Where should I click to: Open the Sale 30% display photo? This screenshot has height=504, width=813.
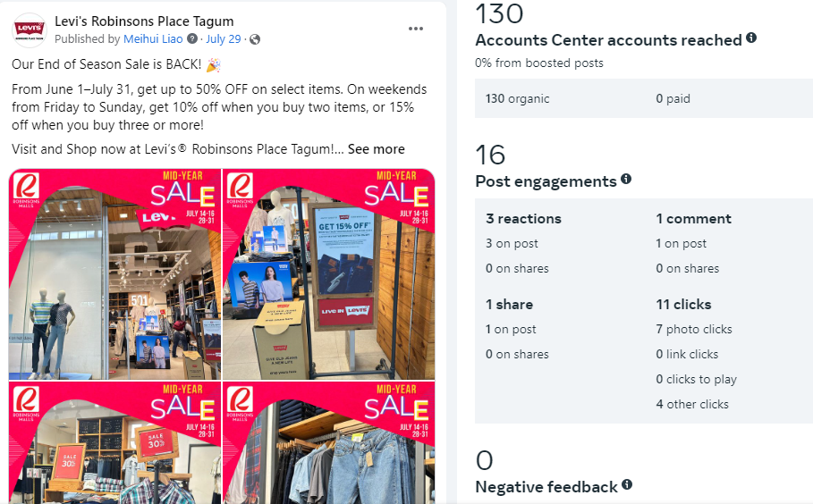pos(115,443)
